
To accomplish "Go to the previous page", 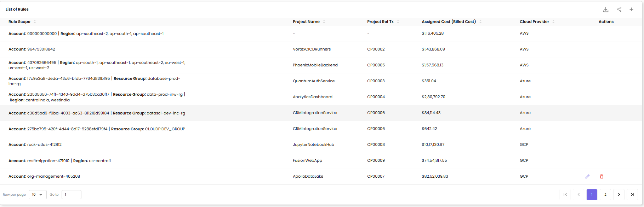I will (579, 195).
